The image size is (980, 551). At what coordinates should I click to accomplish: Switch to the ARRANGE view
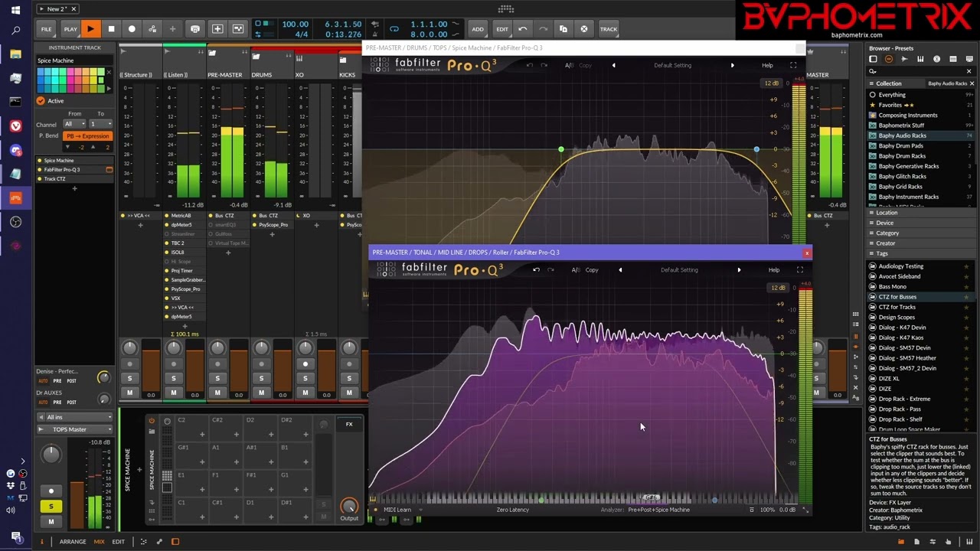click(x=73, y=542)
